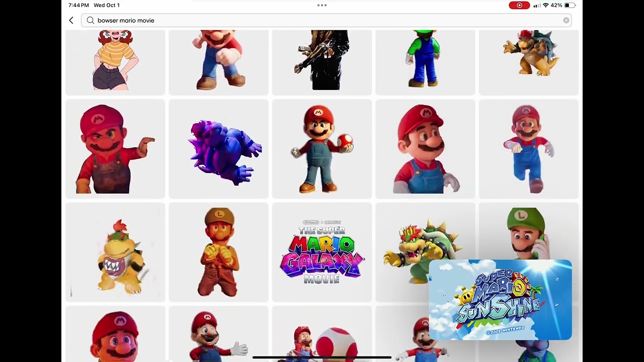Select Mario holding a mushroom sticker
The image size is (644, 362).
click(322, 149)
